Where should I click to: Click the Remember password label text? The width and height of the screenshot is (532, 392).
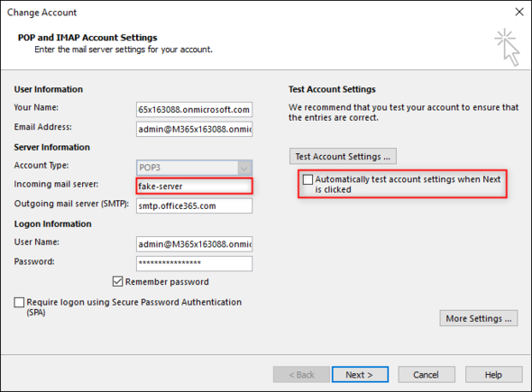coord(167,282)
